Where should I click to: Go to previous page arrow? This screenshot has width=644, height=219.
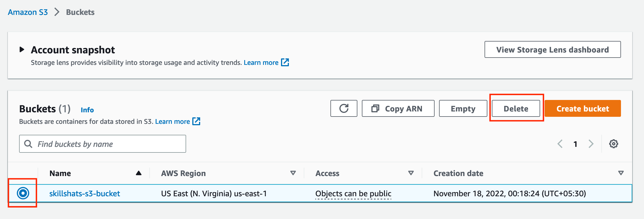point(560,144)
